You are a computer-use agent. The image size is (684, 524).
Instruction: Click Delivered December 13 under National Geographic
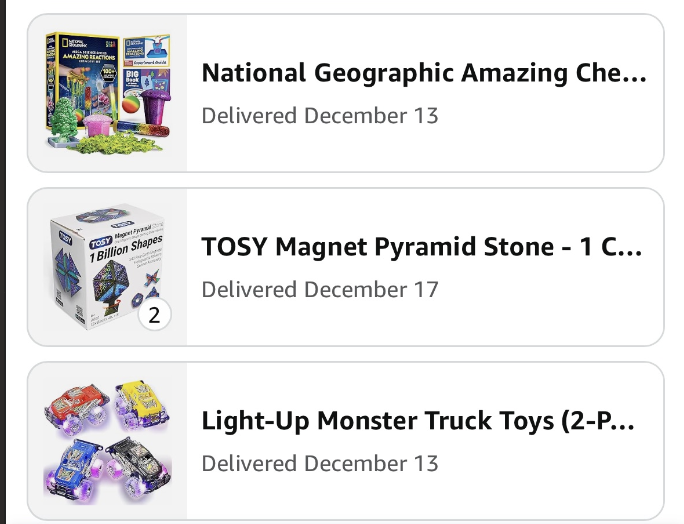(320, 115)
